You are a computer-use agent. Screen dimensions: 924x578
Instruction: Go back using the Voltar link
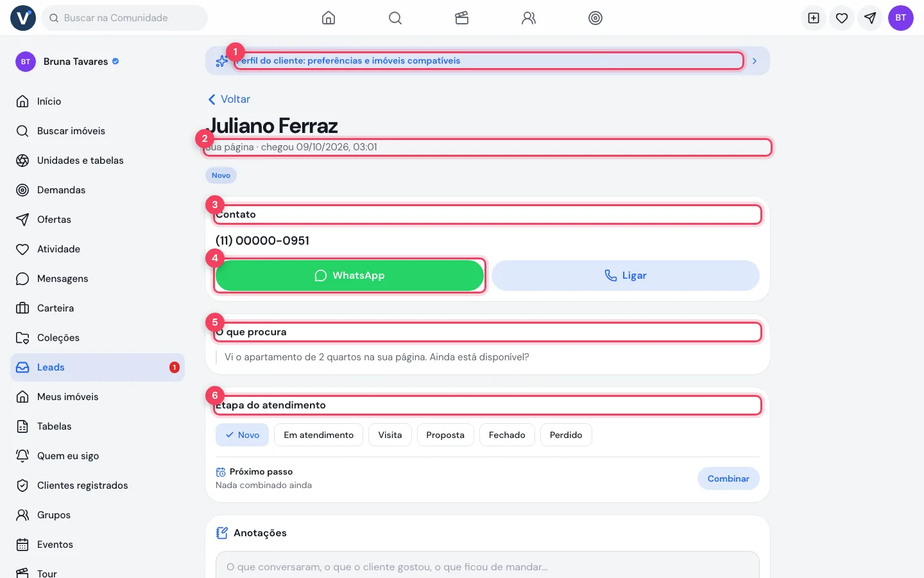(x=229, y=100)
